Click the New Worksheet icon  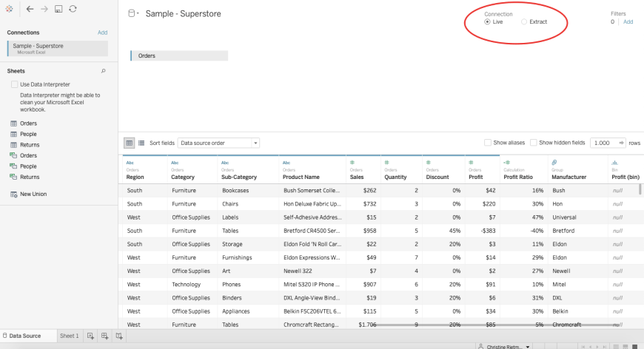90,336
